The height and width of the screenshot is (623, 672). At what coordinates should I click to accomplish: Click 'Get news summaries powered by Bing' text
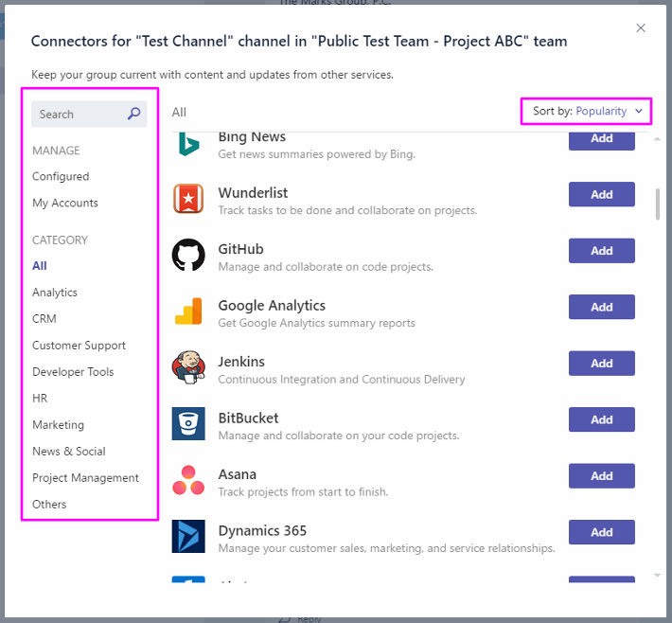pos(317,154)
